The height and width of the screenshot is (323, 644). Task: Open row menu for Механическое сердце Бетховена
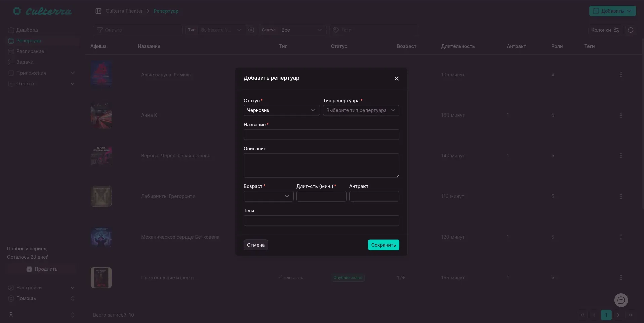(x=621, y=237)
